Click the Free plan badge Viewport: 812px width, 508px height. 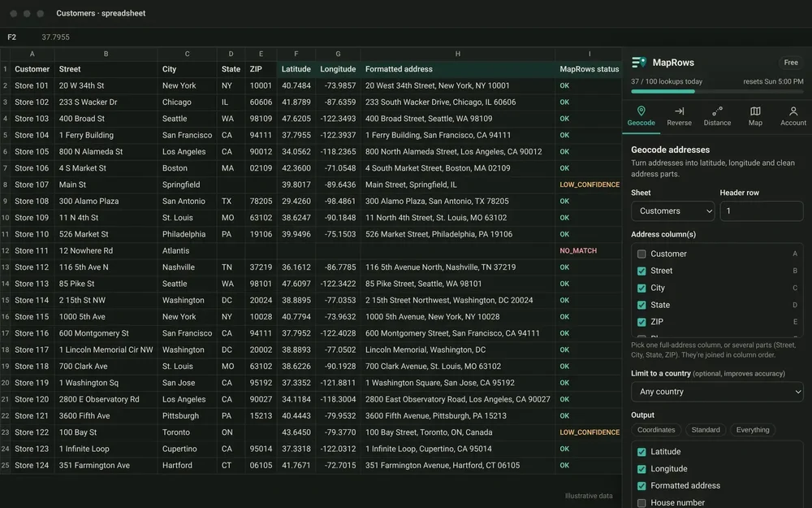[791, 63]
